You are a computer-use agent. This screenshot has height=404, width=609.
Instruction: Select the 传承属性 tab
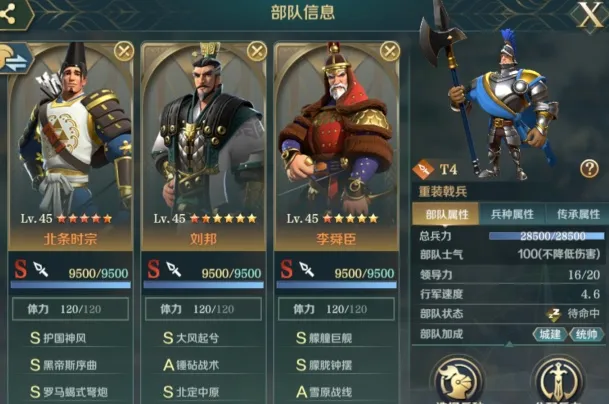pyautogui.click(x=578, y=214)
